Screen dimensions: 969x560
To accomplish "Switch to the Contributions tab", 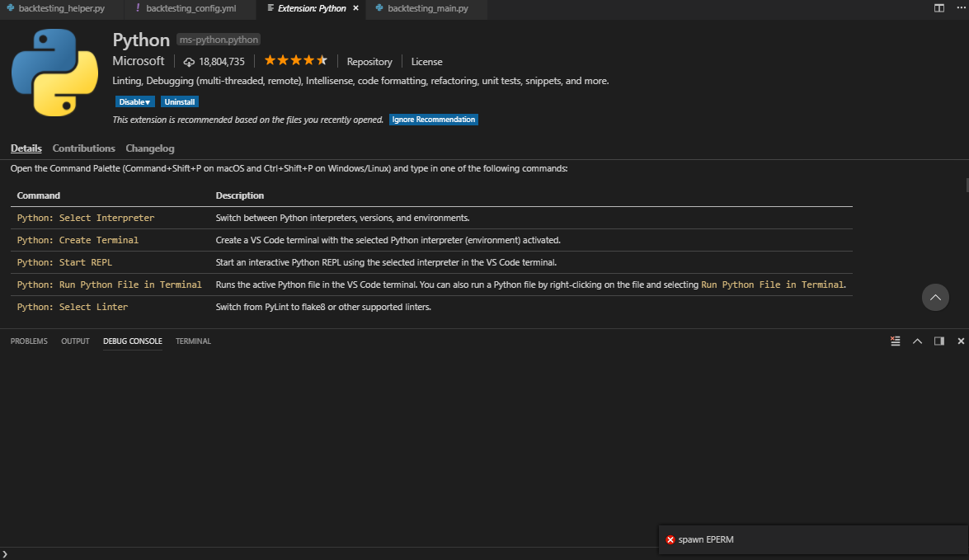I will click(x=83, y=148).
